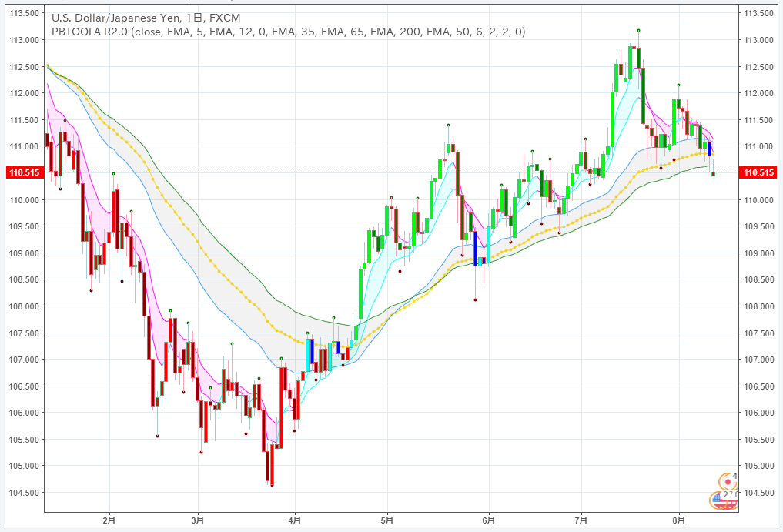Click the right red 110.515 price label

click(x=759, y=172)
